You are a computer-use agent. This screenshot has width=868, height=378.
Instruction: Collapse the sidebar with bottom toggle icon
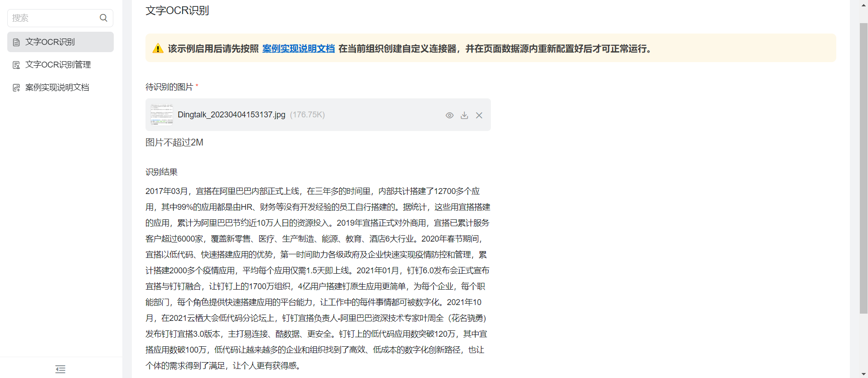point(60,369)
